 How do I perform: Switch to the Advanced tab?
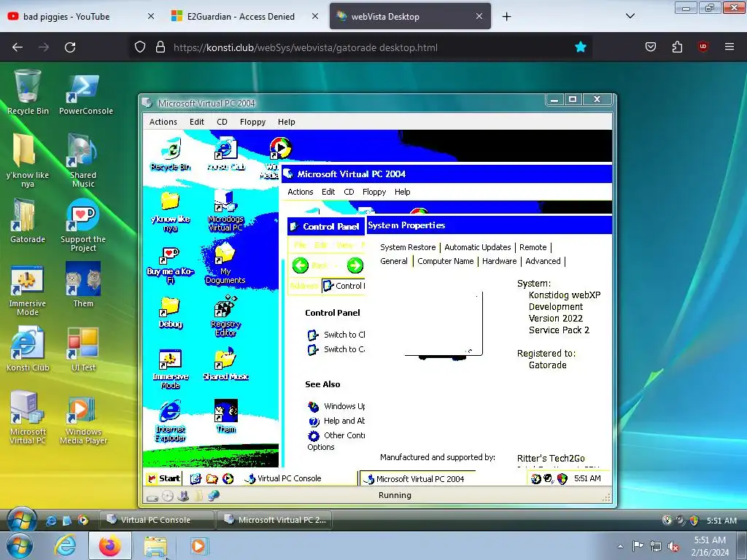click(543, 261)
